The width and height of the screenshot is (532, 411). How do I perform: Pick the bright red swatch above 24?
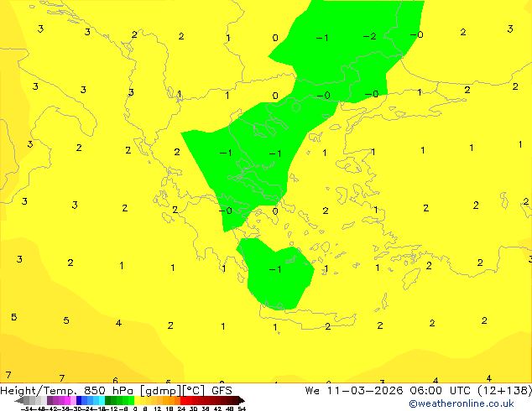tap(183, 400)
